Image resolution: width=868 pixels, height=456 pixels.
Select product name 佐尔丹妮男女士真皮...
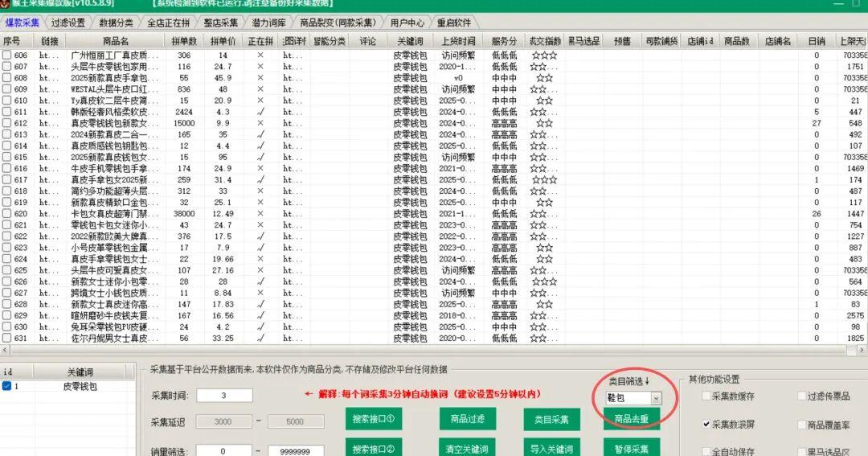(x=114, y=338)
